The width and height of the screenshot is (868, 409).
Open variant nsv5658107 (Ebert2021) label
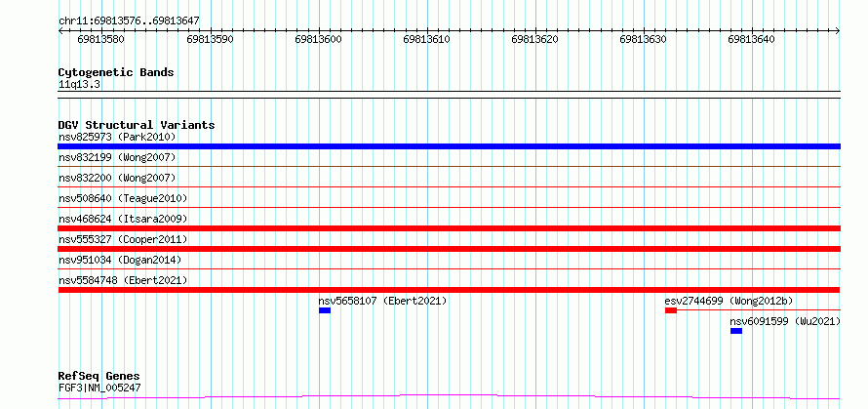point(382,301)
